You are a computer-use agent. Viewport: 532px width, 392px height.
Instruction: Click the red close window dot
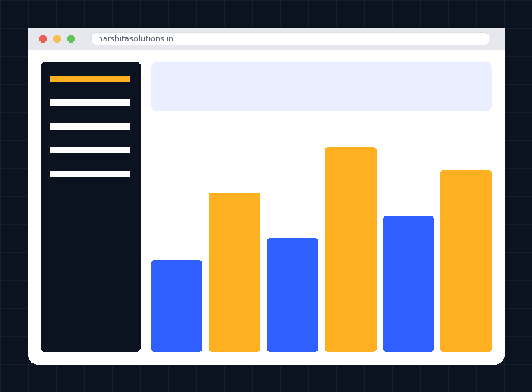(x=43, y=38)
